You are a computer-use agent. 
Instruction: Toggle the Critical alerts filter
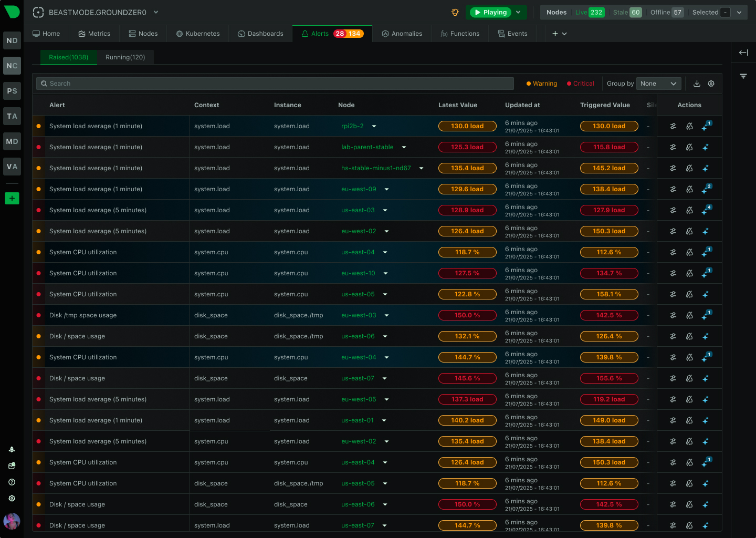pyautogui.click(x=580, y=83)
